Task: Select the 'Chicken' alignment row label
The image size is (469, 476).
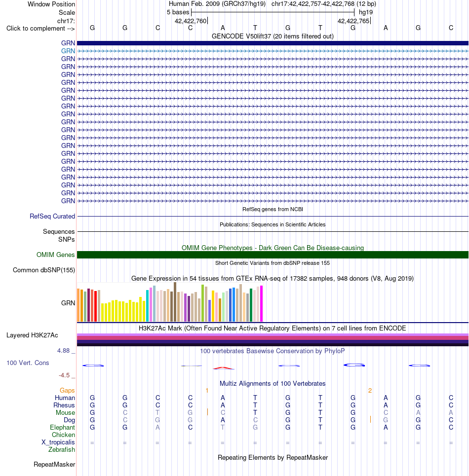Action: (x=63, y=435)
